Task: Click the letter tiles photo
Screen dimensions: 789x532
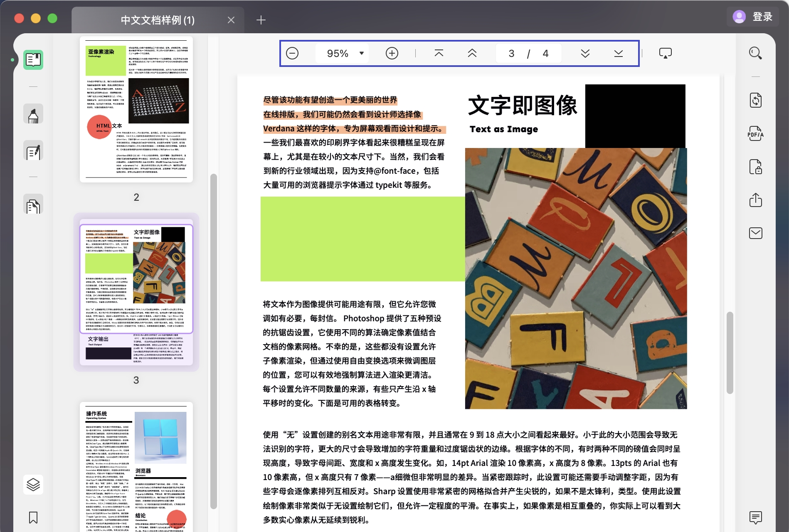Action: (x=576, y=278)
